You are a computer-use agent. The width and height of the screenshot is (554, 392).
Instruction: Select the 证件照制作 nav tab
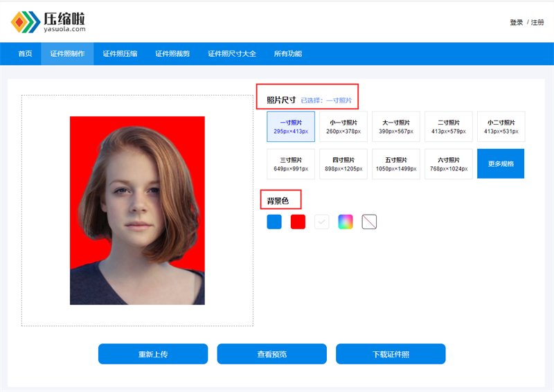click(67, 54)
